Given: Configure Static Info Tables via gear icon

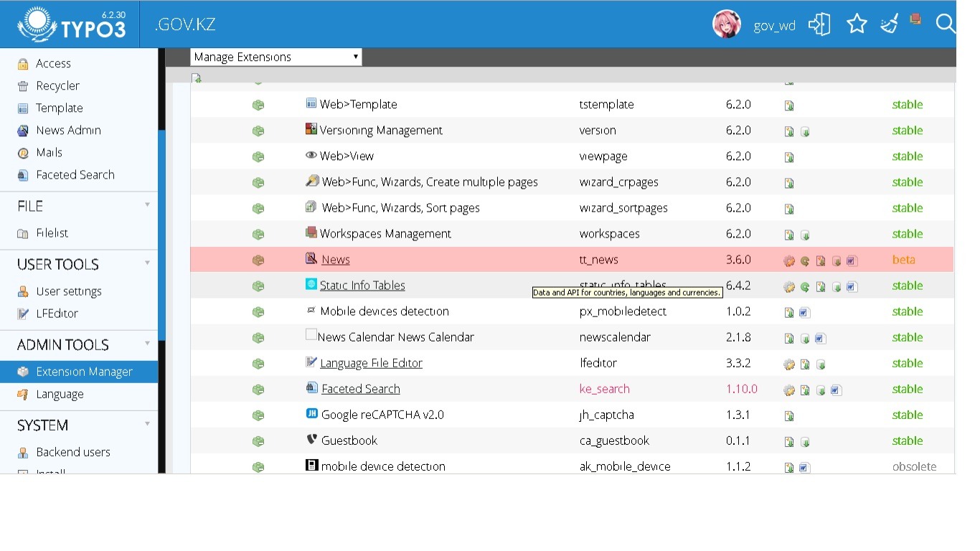Looking at the screenshot, I should (789, 286).
